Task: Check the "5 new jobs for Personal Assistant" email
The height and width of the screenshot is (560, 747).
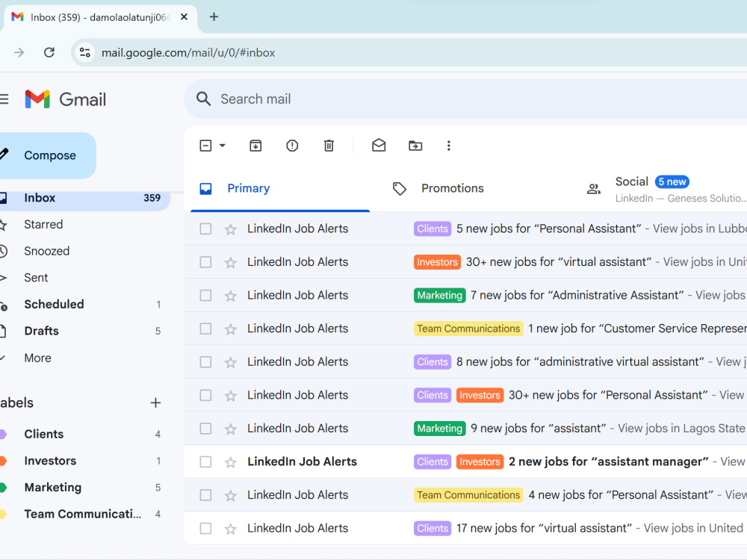Action: [x=205, y=229]
